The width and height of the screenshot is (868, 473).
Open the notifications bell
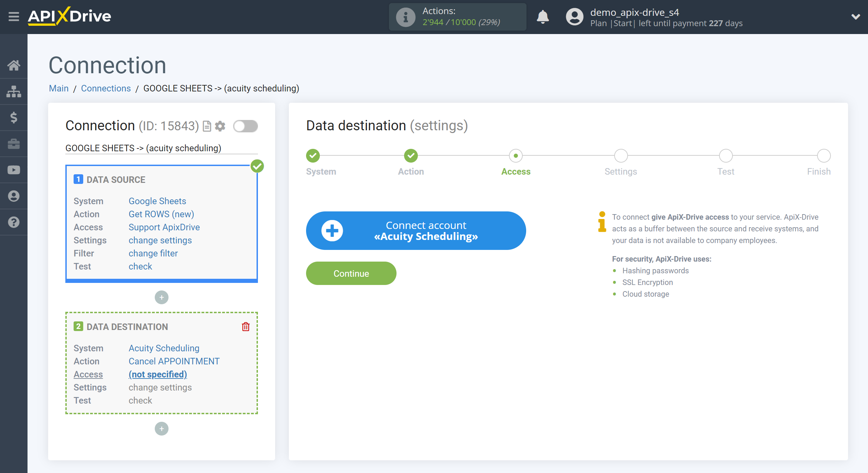click(x=543, y=16)
